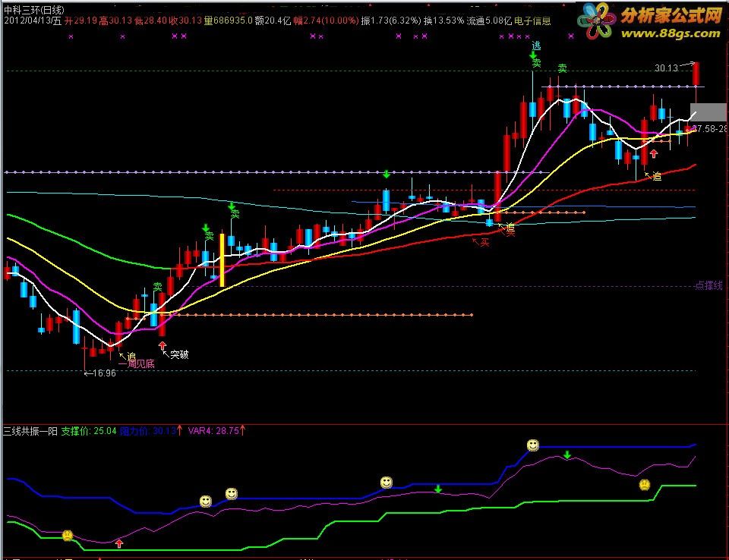Click the green arrow after the top smiley

tap(567, 455)
